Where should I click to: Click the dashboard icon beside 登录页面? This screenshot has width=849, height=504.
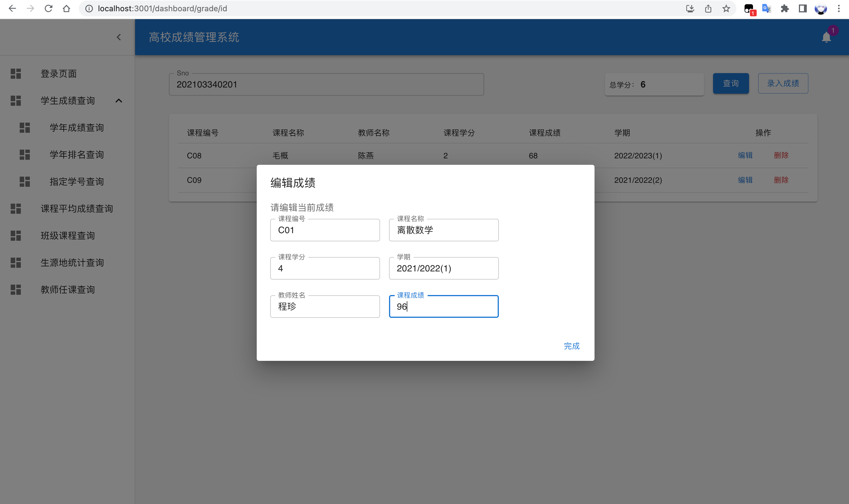16,74
